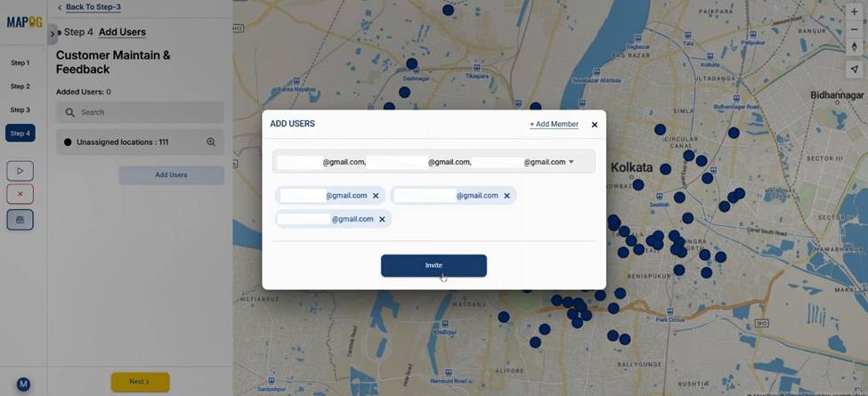Screen dimensions: 868x396
Task: Click the locate me arrow icon
Action: [854, 69]
